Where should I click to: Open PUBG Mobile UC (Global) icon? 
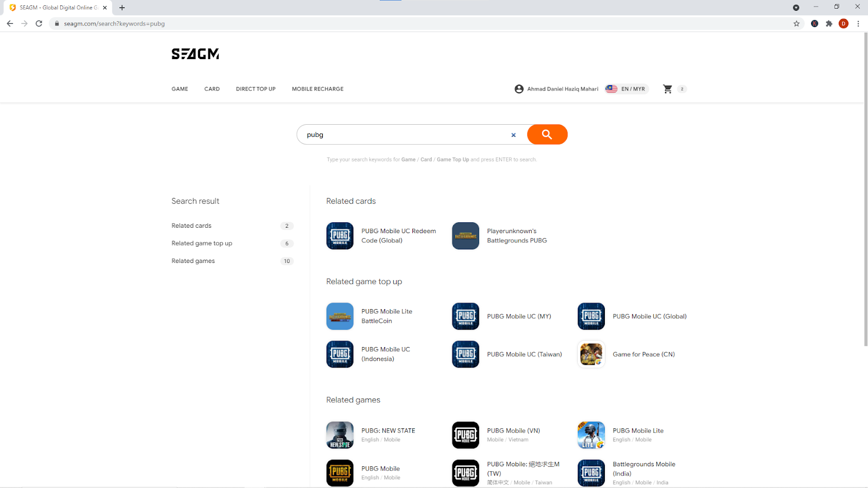(x=591, y=316)
